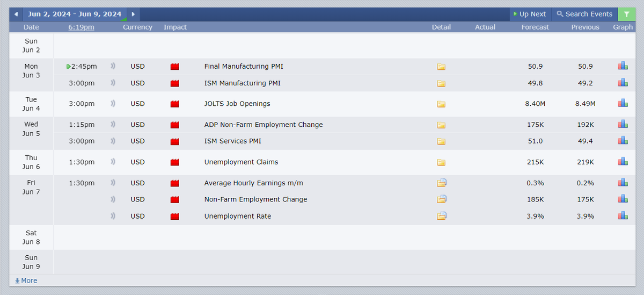Open the Average Hourly Earnings m/m event
Screen dimensions: 644x295
coord(254,183)
